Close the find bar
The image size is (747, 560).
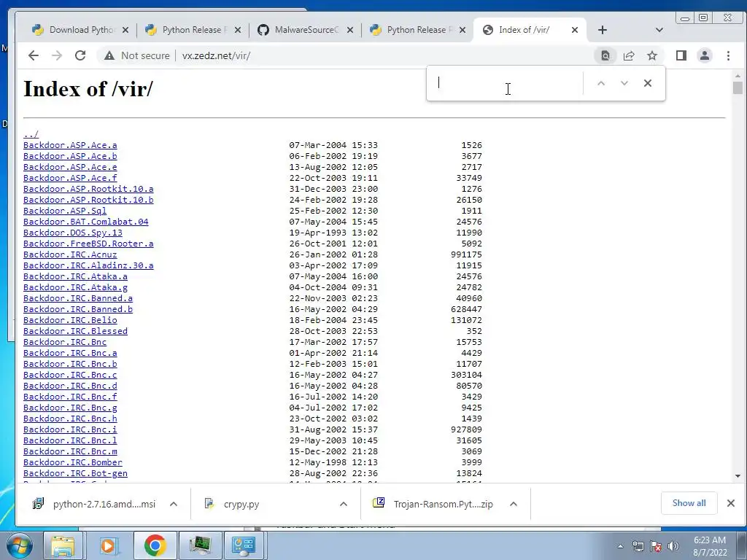click(x=648, y=83)
